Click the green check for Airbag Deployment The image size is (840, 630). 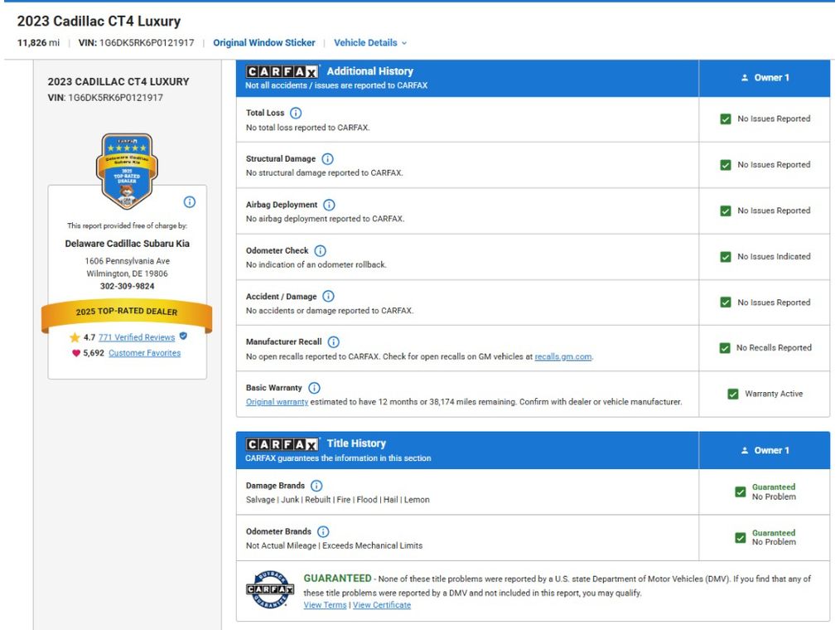coord(726,211)
